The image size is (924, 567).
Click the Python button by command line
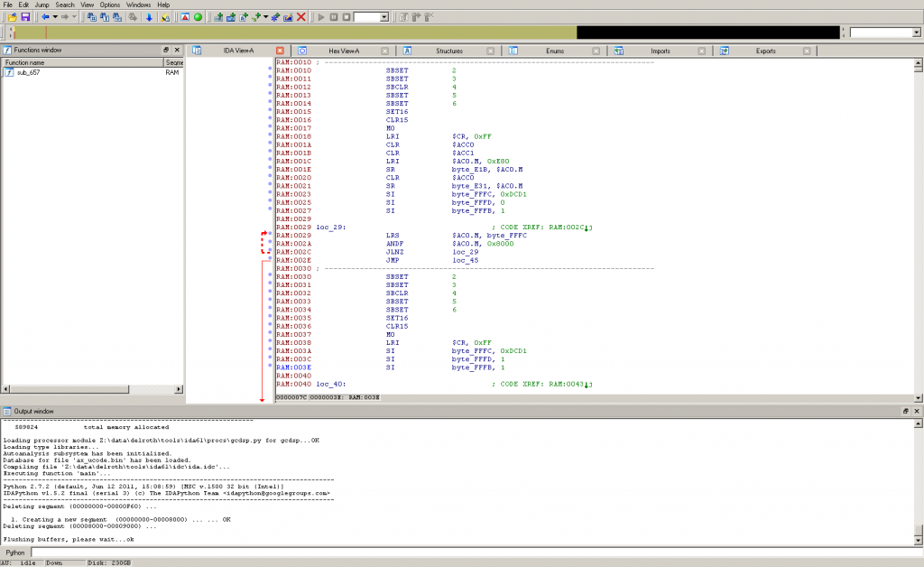(15, 552)
